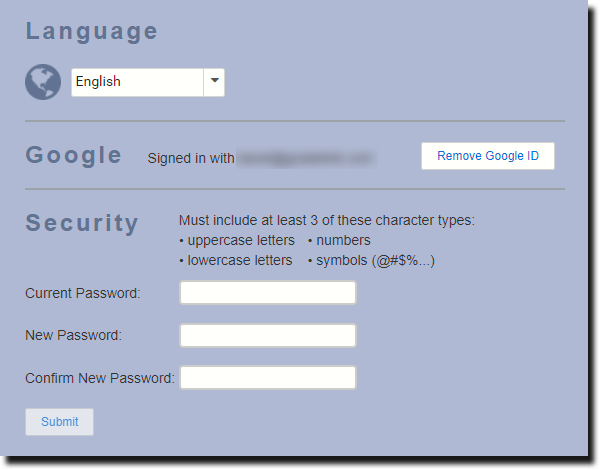The width and height of the screenshot is (600, 470).
Task: Click the 'symbols (@#$%...)' requirement
Action: (374, 261)
